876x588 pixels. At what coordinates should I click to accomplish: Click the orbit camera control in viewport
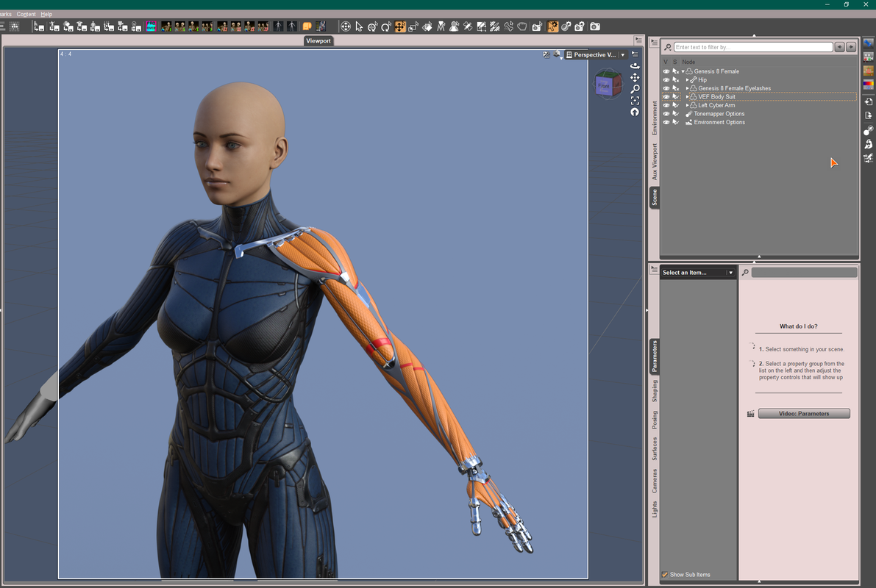(x=635, y=66)
